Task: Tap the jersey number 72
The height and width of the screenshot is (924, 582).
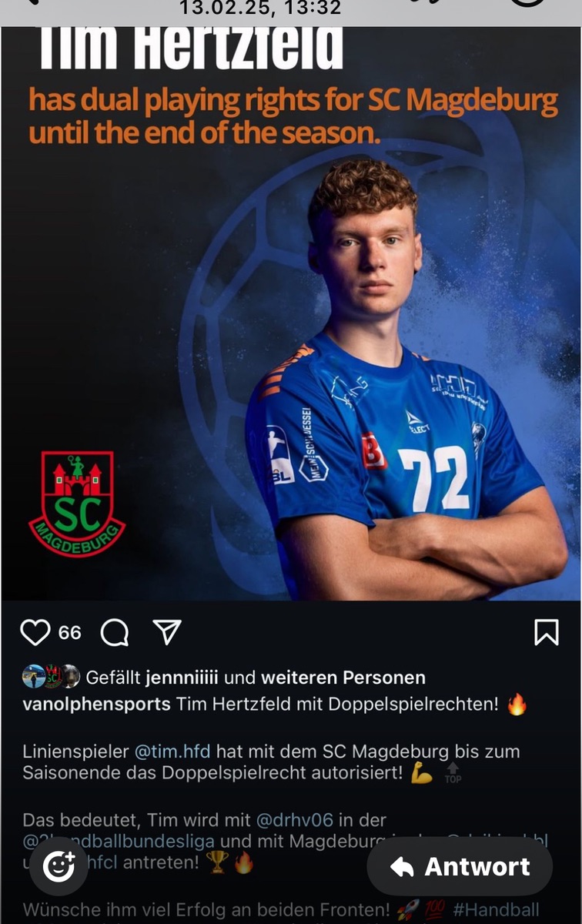Action: 434,478
